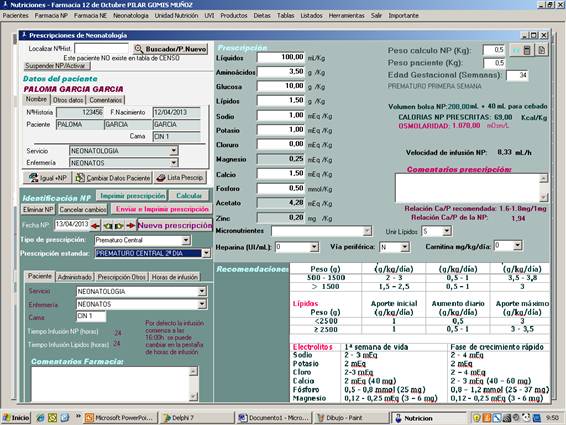Click the Edad Gestacional weeks field
The image size is (566, 425).
tap(517, 75)
